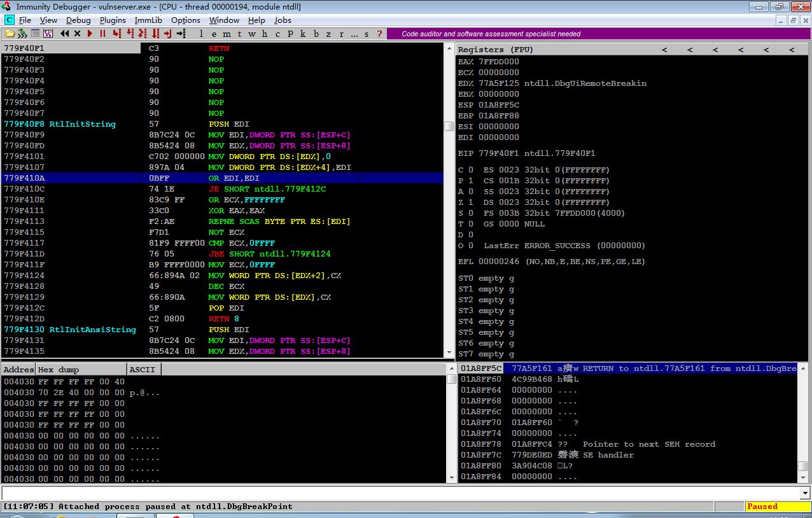Viewport: 812px width, 518px height.
Task: Click the red question mark help icon
Action: 380,34
